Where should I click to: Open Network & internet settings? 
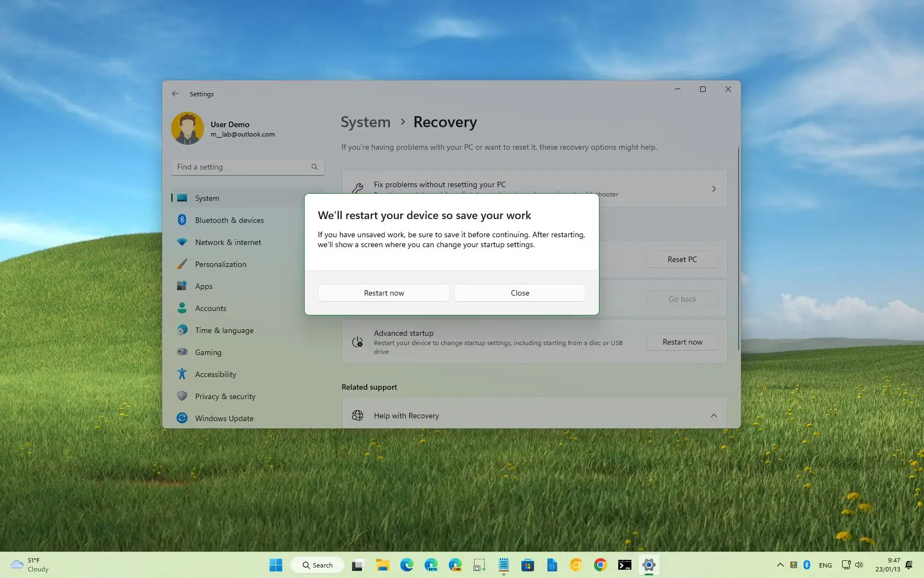[228, 242]
